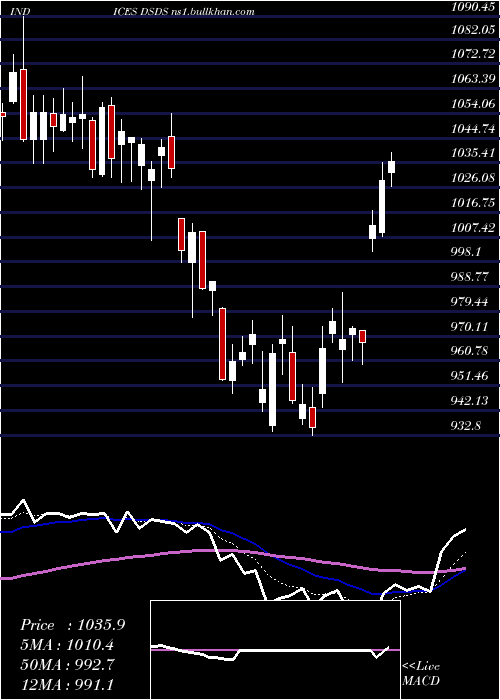Click the 5MA : 1010.4 legend entry
Image resolution: width=500 pixels, height=700 pixels.
(67, 645)
